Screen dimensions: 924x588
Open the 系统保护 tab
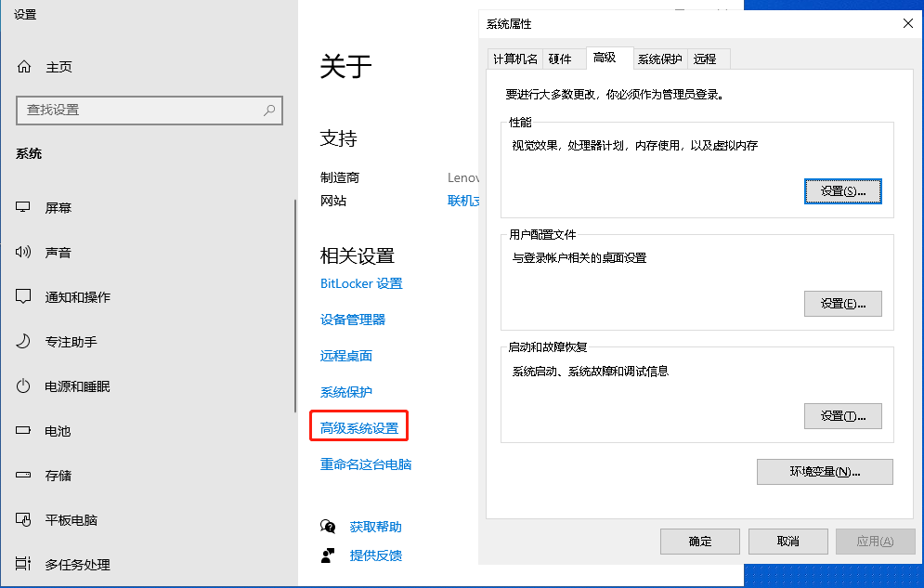660,59
